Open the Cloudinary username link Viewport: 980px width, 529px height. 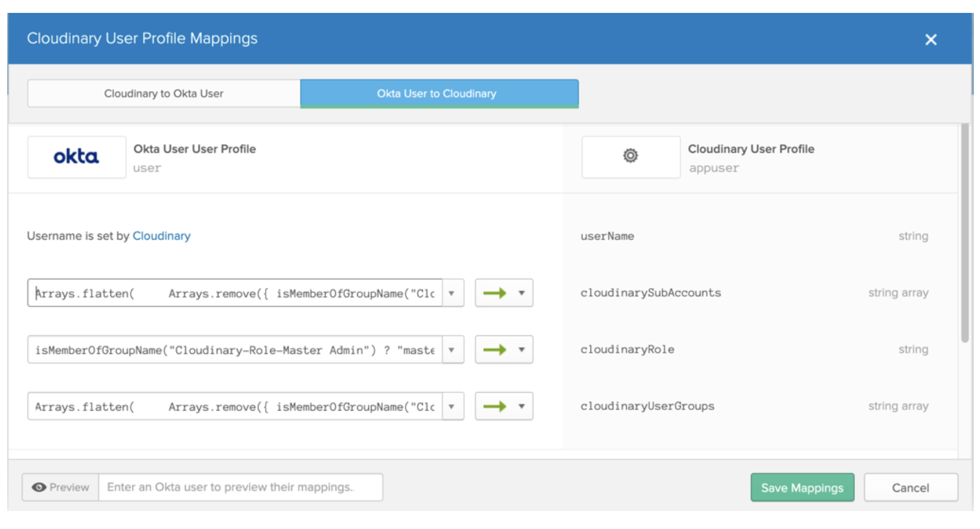pyautogui.click(x=161, y=236)
